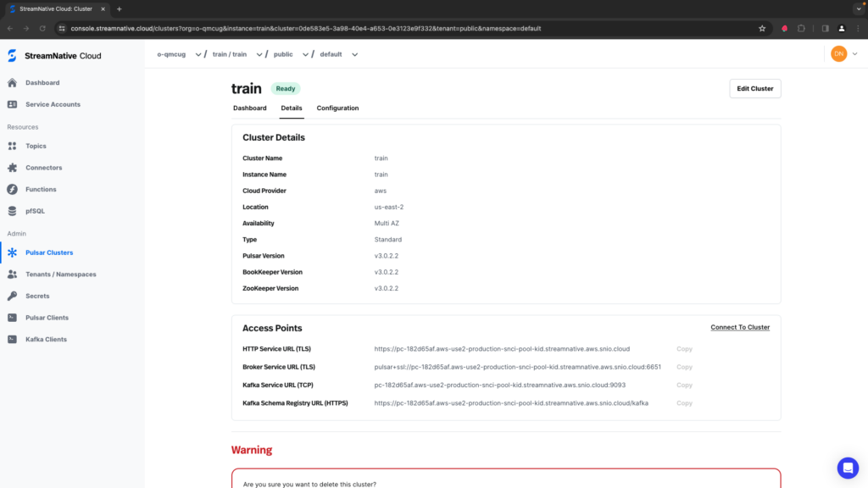Click the Connectors puzzle piece icon
This screenshot has width=868, height=488.
[12, 168]
